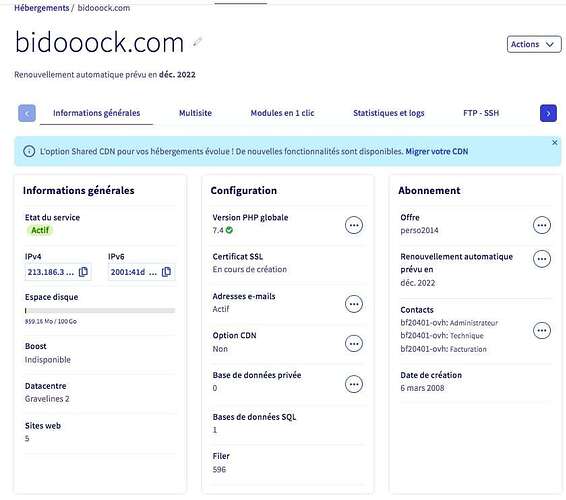Open options menu for Base de données privée
Screen dimensions: 566x500
click(354, 384)
